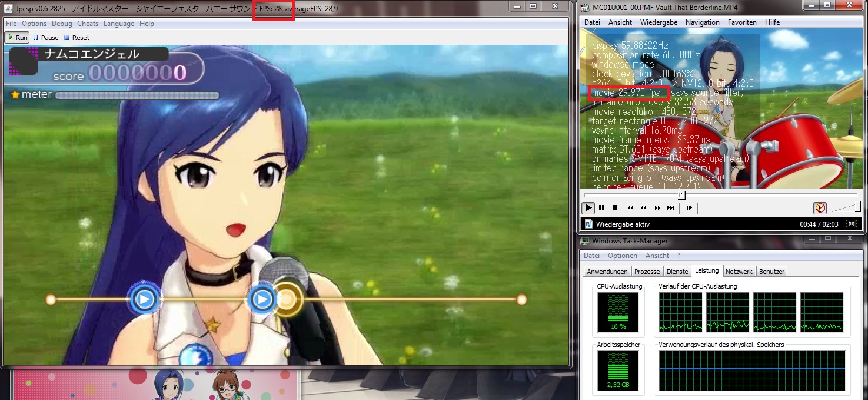Click the volume slider in media player

[846, 207]
